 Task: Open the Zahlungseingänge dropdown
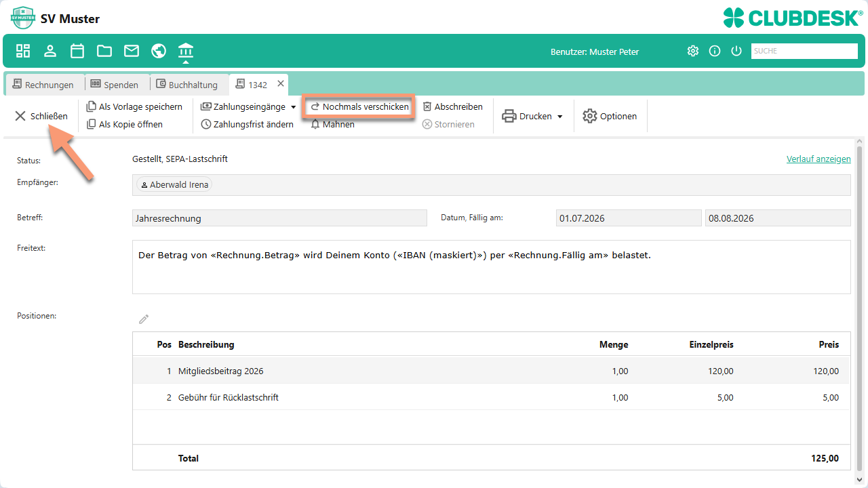[x=248, y=106]
